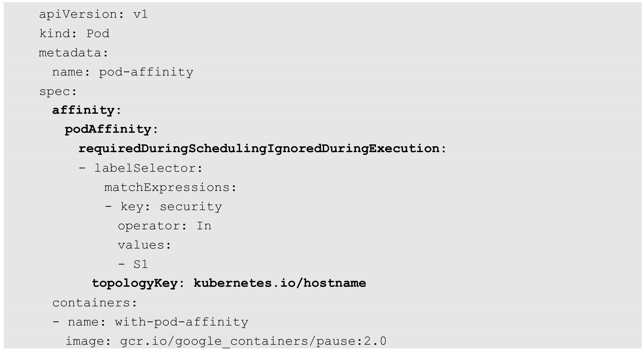Click the kubernetes.io/hostname value
The image size is (644, 353).
pos(280,283)
